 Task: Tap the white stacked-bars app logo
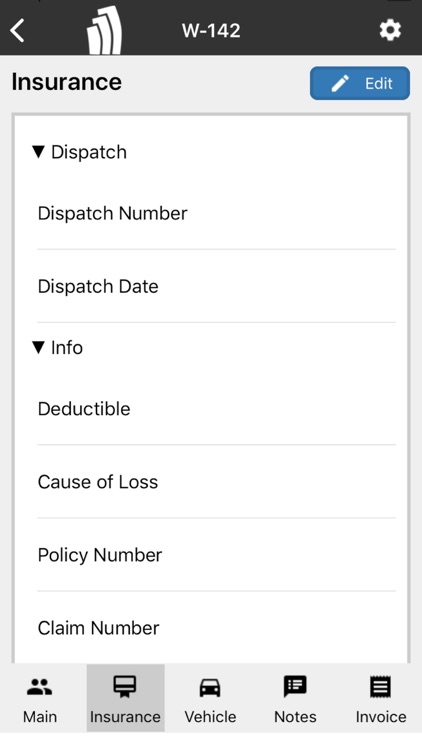(104, 30)
